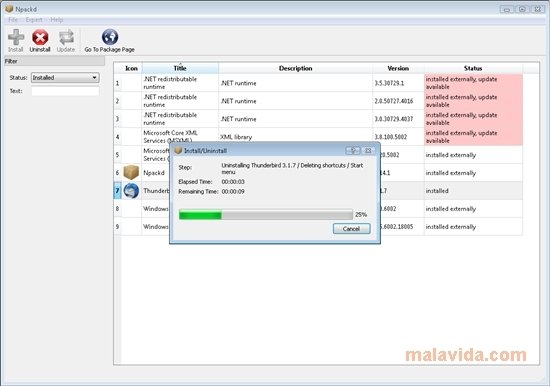Screen dimensions: 550x386
Task: Open the File menu
Action: 13,20
